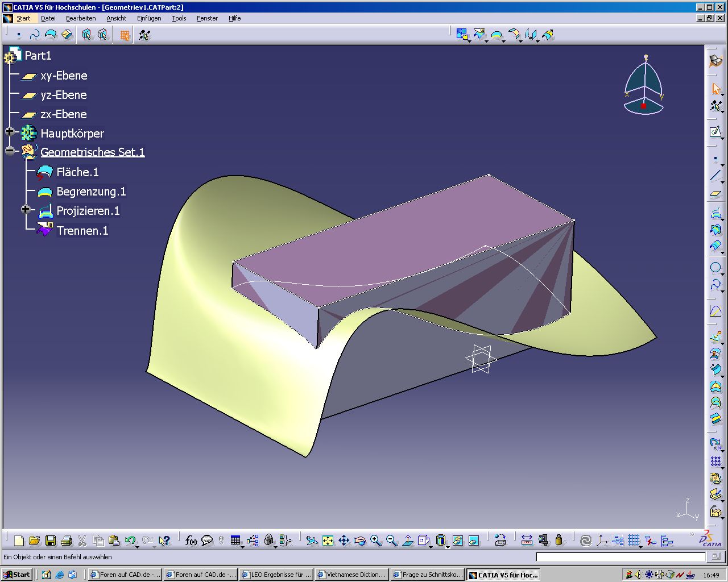Open the view mode cylinder dropdown arrow
728x582 pixels.
pos(448,546)
